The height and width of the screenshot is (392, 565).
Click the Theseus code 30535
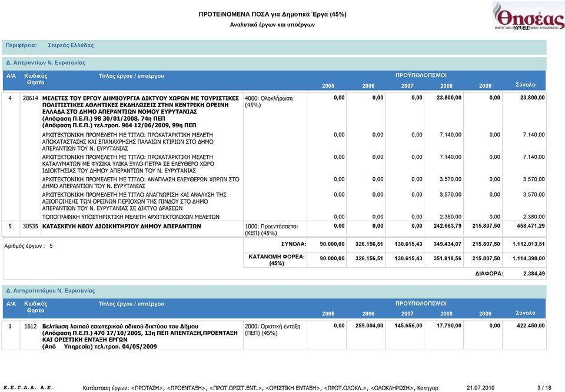coord(30,226)
